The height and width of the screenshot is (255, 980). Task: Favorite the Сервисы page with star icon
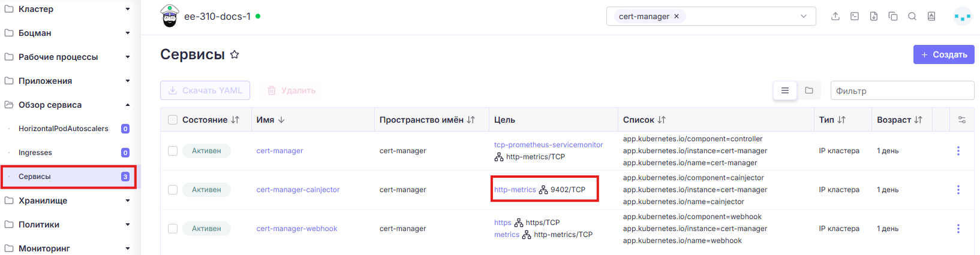pos(235,54)
